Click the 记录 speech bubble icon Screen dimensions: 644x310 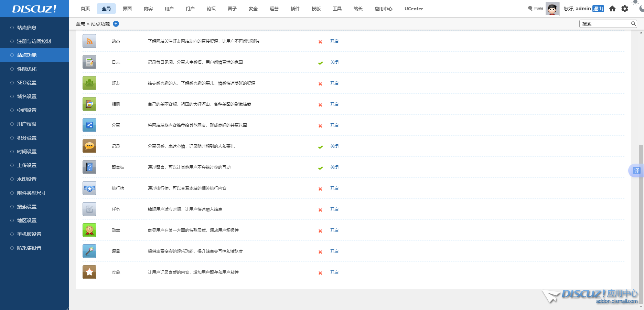point(89,146)
